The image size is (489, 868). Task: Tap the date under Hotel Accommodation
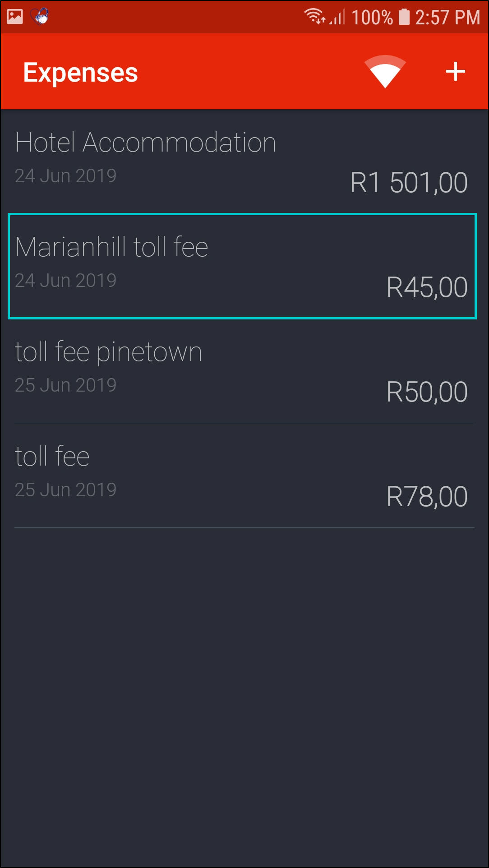66,175
